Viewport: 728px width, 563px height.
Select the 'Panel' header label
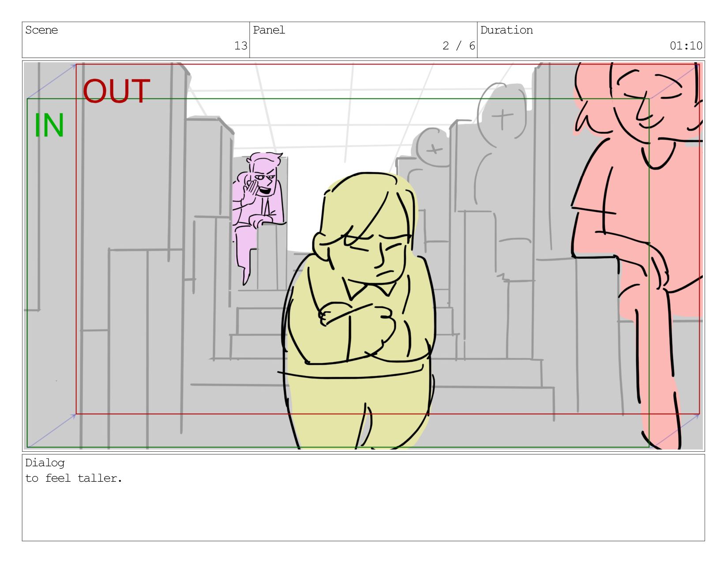[x=269, y=30]
